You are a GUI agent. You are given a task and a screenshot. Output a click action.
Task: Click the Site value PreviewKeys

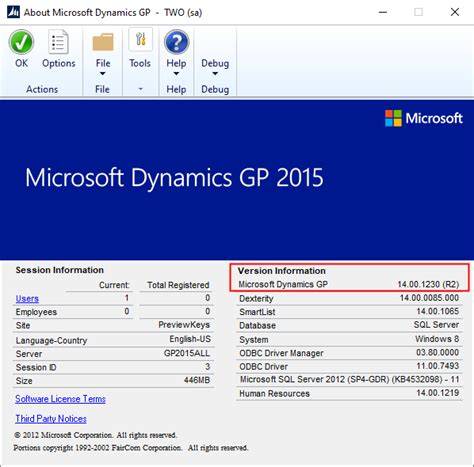184,325
